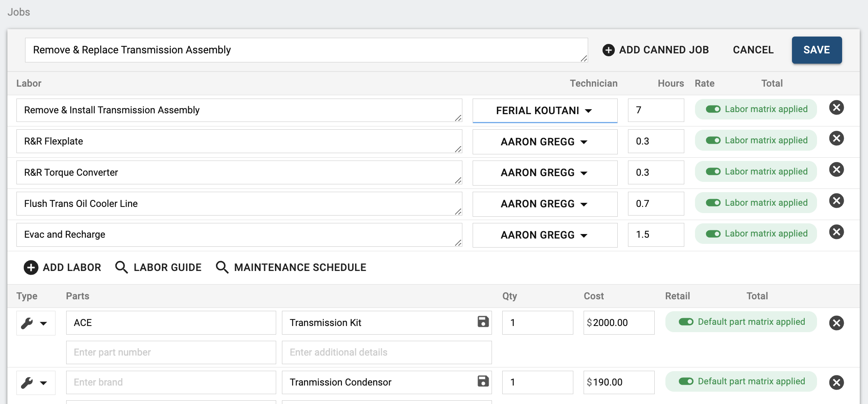Screen dimensions: 868x404
Task: Remove the Evac and Recharge labor row
Action: click(x=836, y=232)
